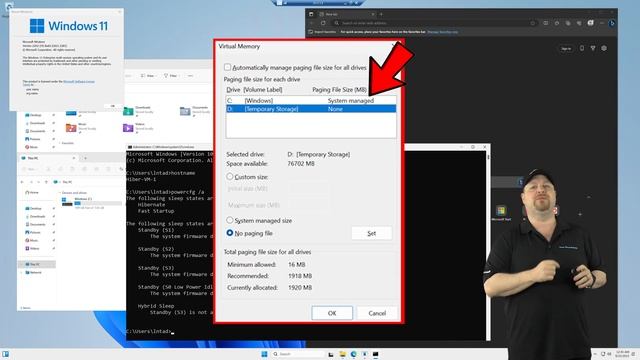
Task: Open Microsoft Store tile on Edge page
Action: click(x=501, y=213)
